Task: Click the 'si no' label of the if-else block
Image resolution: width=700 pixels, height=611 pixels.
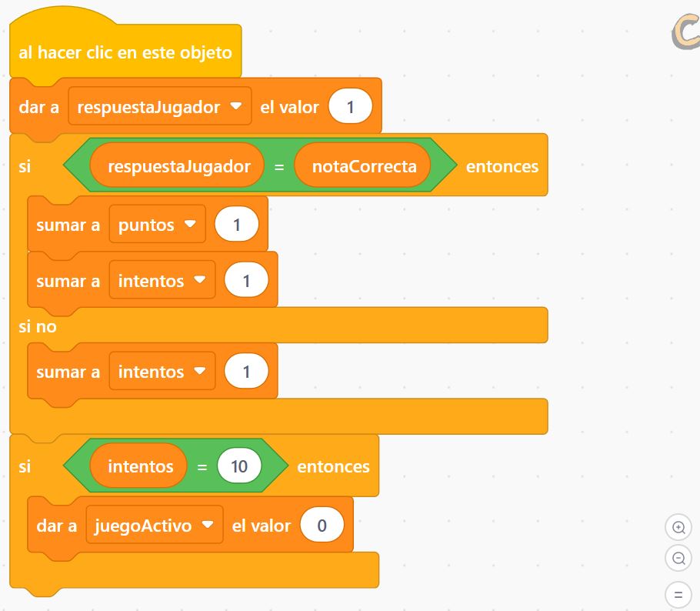Action: (x=38, y=326)
